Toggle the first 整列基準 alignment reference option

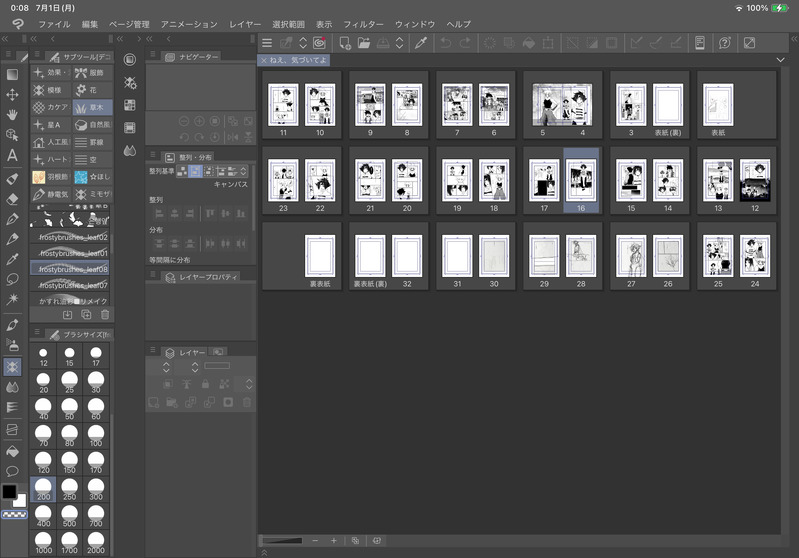181,171
